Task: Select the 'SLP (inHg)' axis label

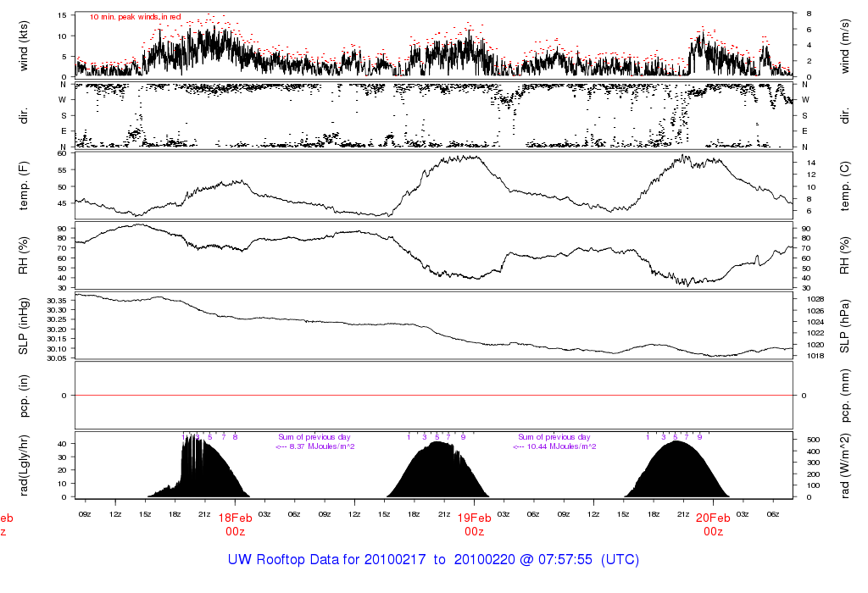Action: coord(25,326)
